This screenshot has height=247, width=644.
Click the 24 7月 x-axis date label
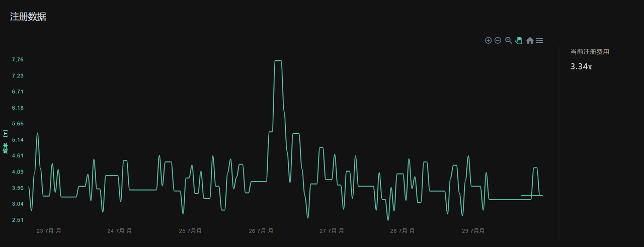[x=120, y=231]
